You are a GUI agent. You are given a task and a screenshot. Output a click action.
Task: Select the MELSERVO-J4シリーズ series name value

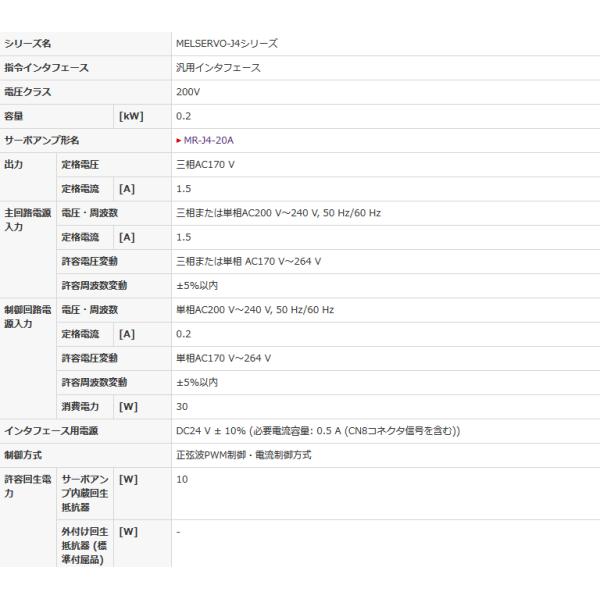(226, 44)
